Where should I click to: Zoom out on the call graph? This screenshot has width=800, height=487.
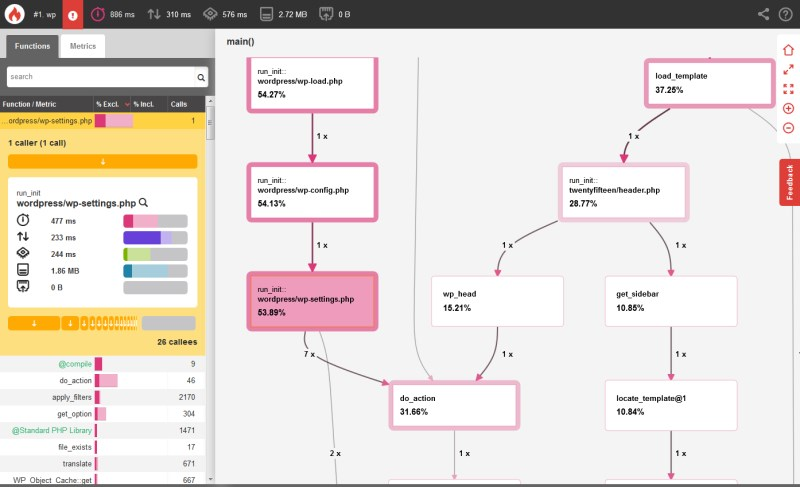click(788, 127)
